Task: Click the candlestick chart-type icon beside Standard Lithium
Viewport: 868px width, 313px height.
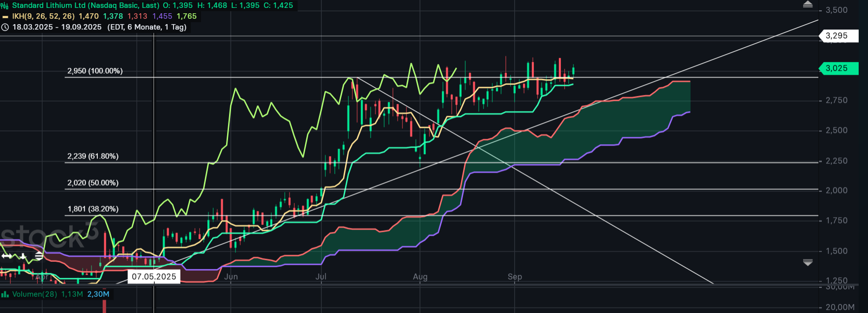Action: 5,6
